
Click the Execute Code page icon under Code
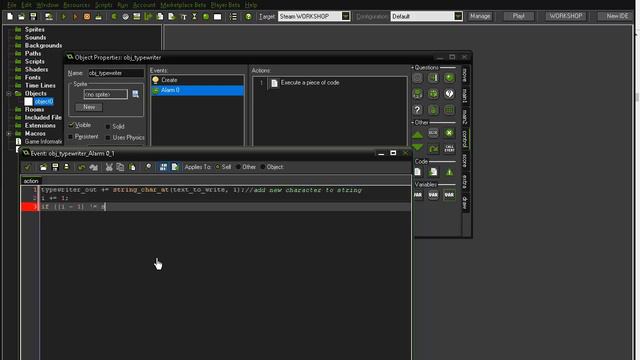tap(418, 172)
